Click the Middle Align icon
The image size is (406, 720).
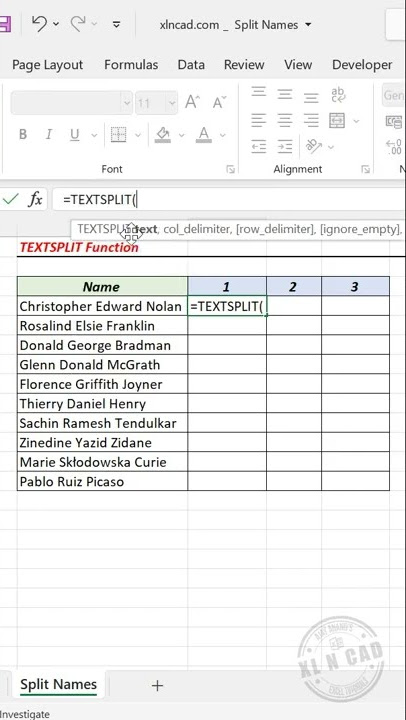pos(285,94)
